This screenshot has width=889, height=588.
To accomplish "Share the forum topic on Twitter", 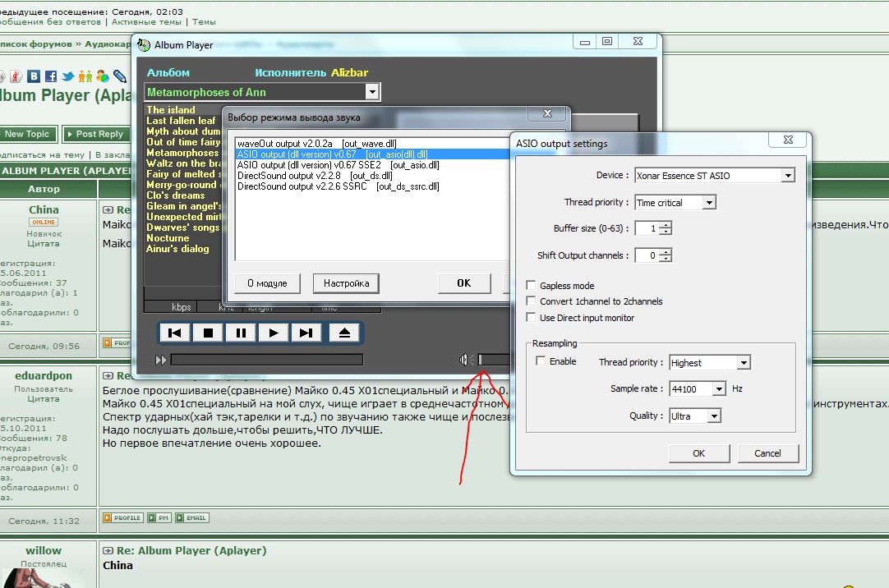I will click(x=68, y=76).
